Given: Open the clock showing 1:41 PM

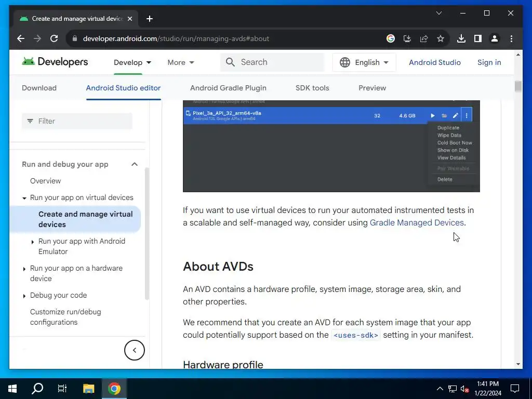Looking at the screenshot, I should [487, 389].
